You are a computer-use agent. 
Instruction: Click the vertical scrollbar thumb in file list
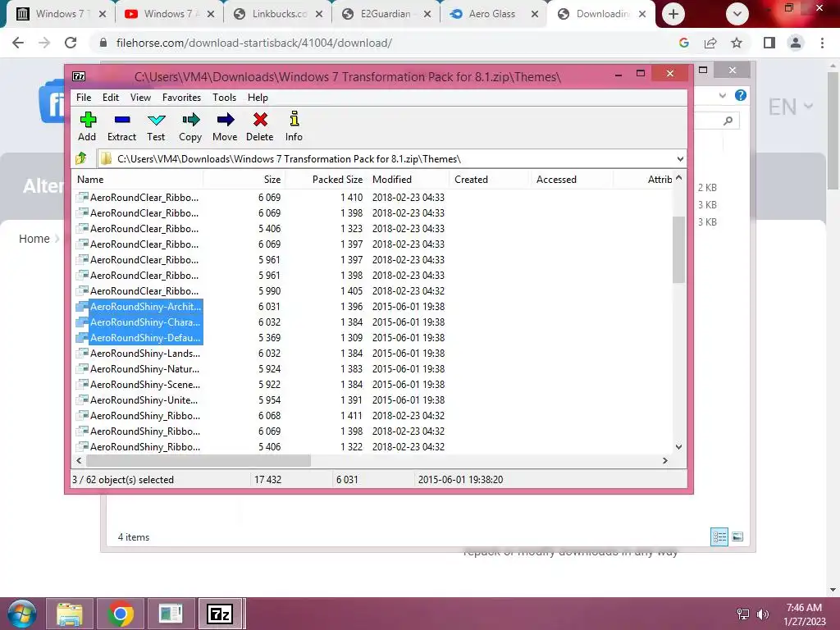point(678,249)
